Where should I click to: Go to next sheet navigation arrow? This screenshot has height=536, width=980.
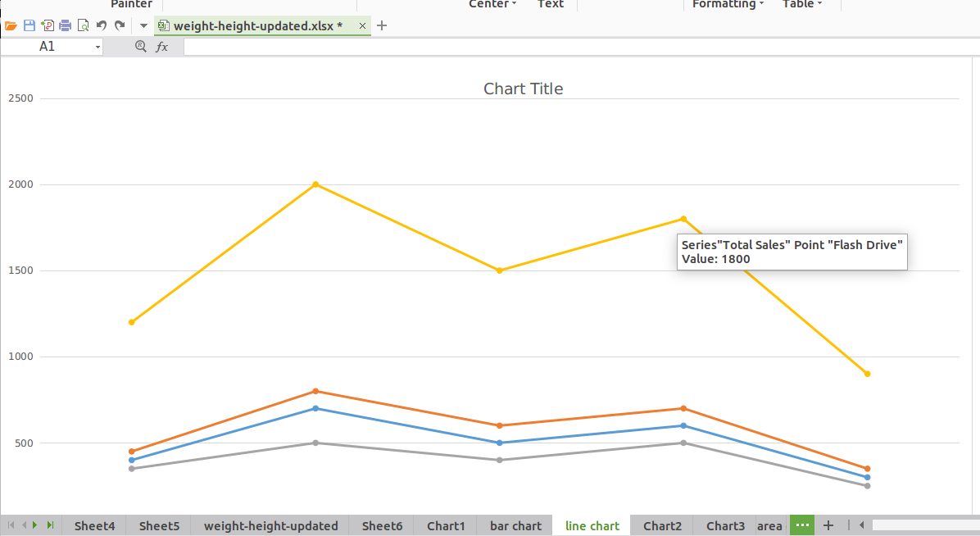pos(35,525)
